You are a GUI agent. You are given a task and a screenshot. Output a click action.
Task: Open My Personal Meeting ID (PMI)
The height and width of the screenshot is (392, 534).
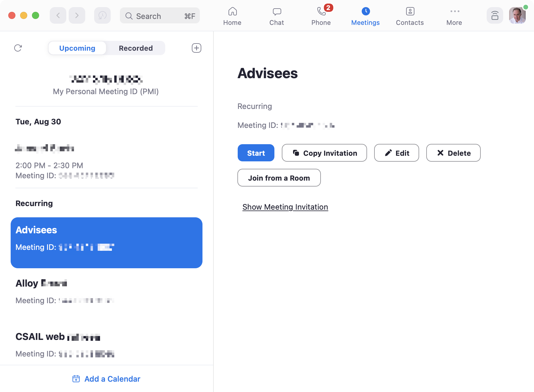106,85
